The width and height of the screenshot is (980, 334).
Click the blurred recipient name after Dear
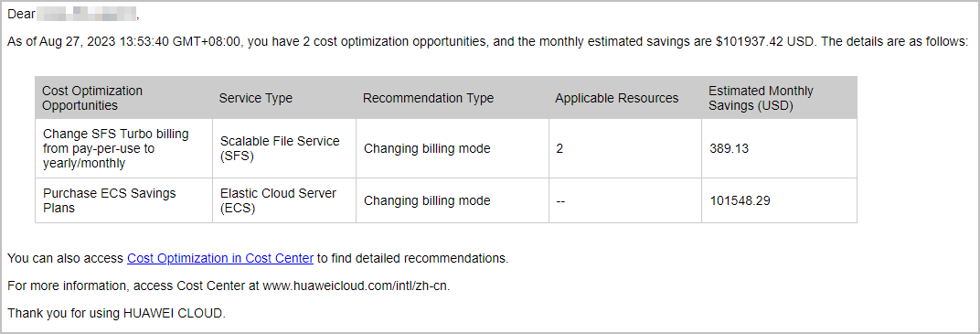pos(87,14)
